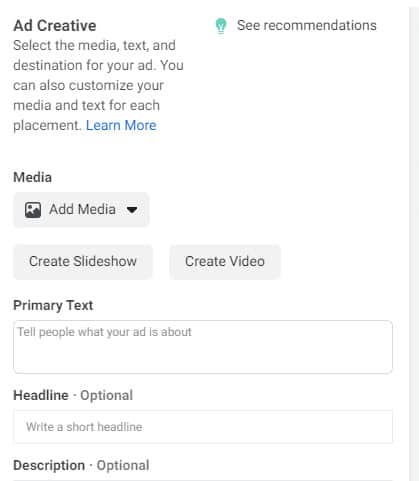
Task: Click Create Video
Action: (x=225, y=261)
